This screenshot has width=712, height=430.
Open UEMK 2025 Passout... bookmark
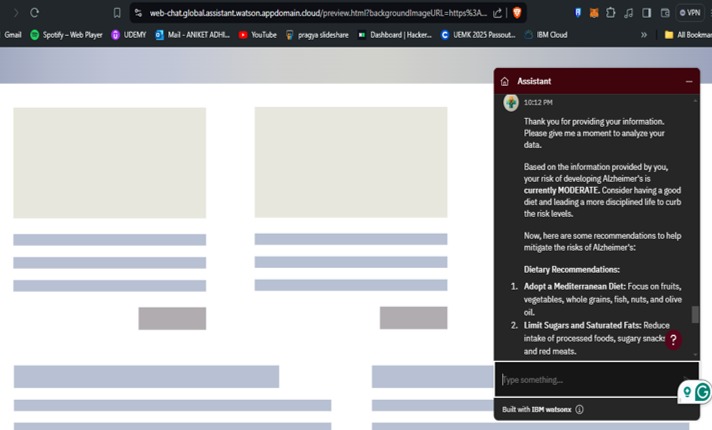pos(478,35)
